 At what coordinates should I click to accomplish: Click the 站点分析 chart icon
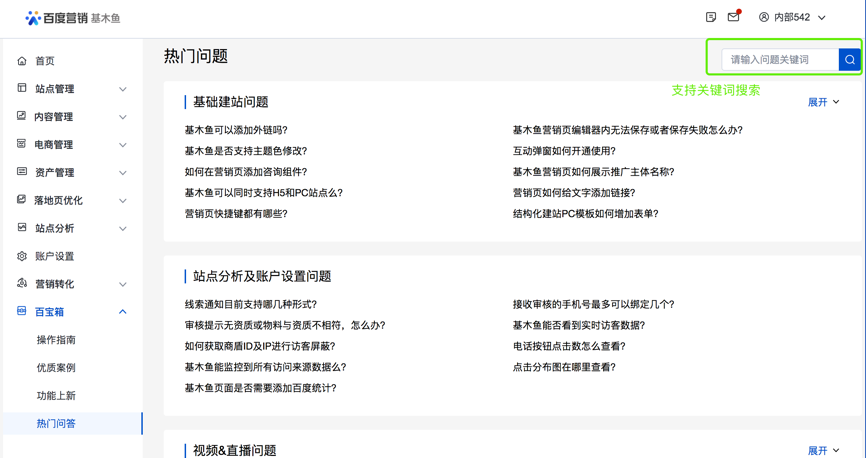coord(22,228)
